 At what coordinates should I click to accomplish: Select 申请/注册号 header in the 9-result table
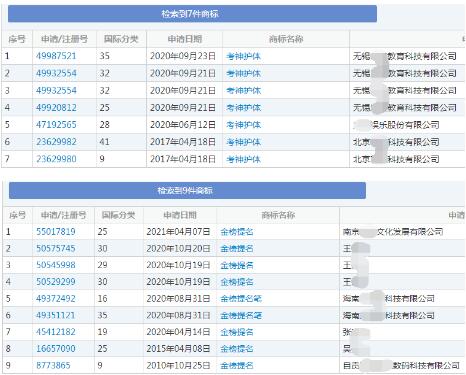(63, 215)
